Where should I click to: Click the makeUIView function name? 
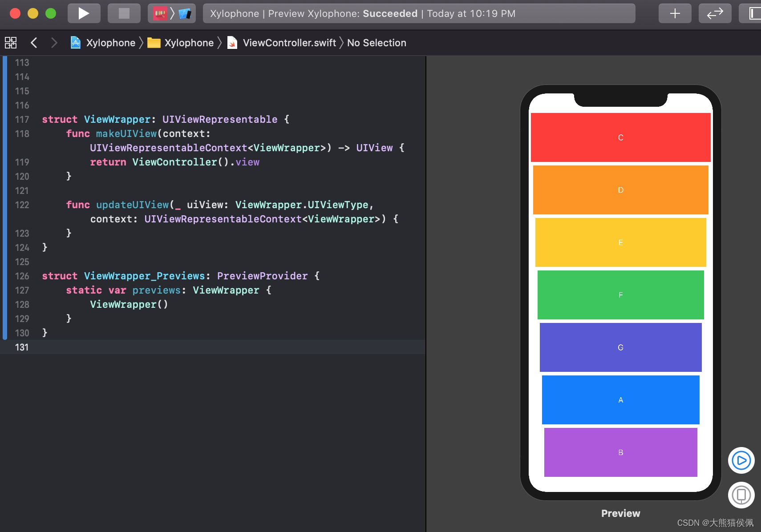(126, 134)
